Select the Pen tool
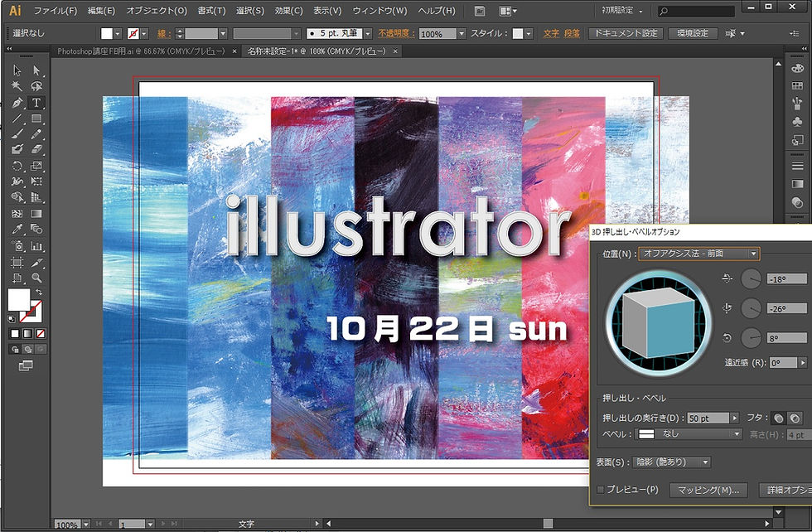Viewport: 812px width, 532px height. point(17,103)
